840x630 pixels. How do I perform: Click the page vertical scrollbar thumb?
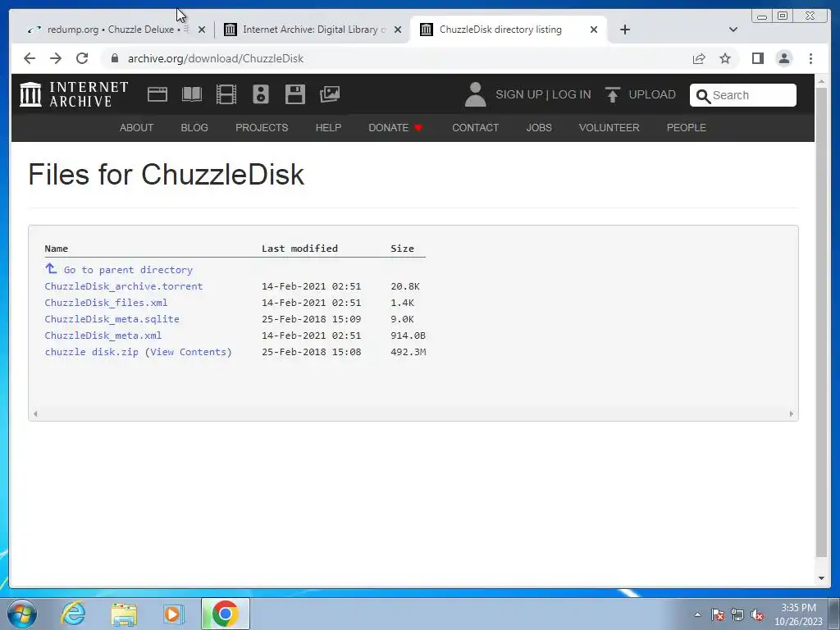click(821, 322)
